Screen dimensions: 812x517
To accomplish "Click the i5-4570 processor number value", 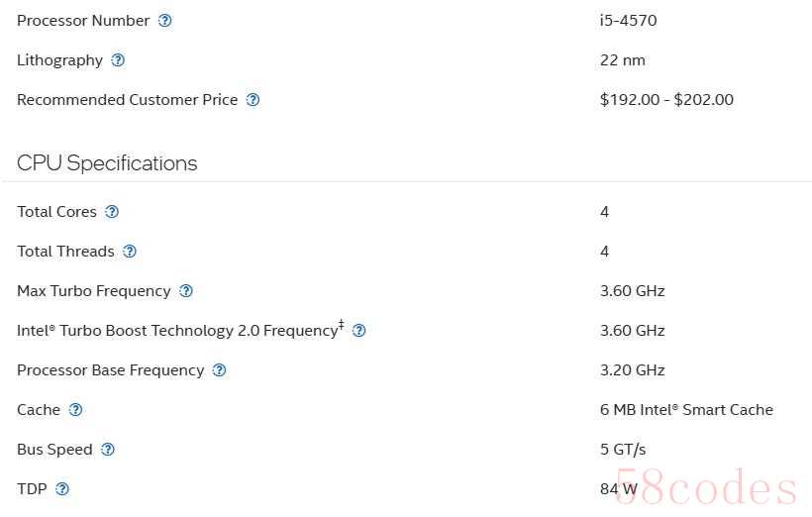I will pos(628,21).
